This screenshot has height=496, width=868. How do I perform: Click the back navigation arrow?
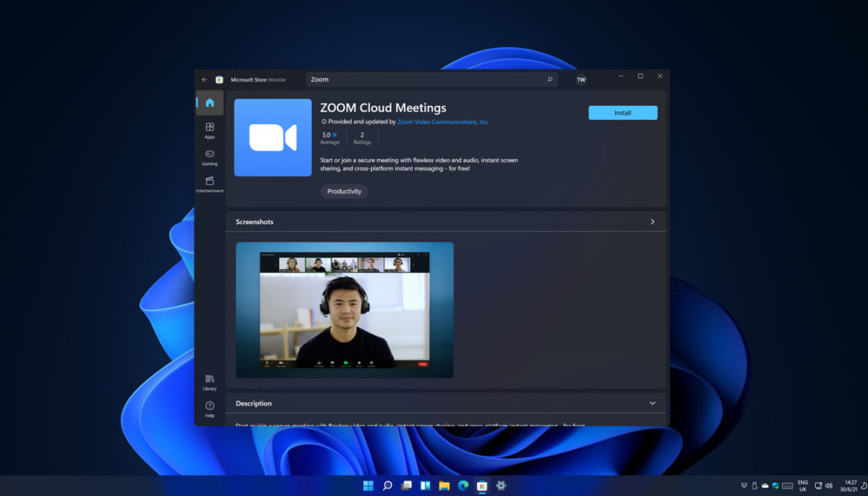tap(203, 79)
